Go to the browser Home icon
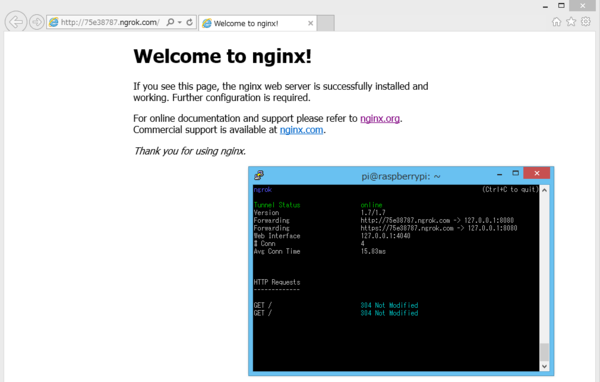The width and height of the screenshot is (600, 382). pyautogui.click(x=556, y=22)
